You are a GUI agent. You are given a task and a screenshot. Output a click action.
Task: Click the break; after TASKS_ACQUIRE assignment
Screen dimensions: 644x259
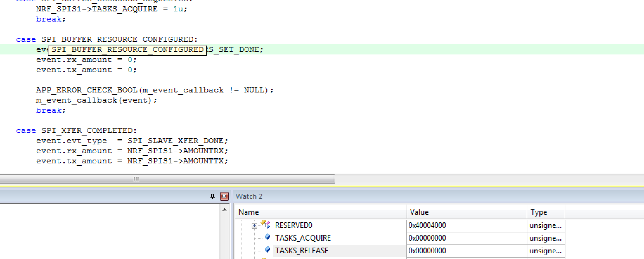coord(51,19)
